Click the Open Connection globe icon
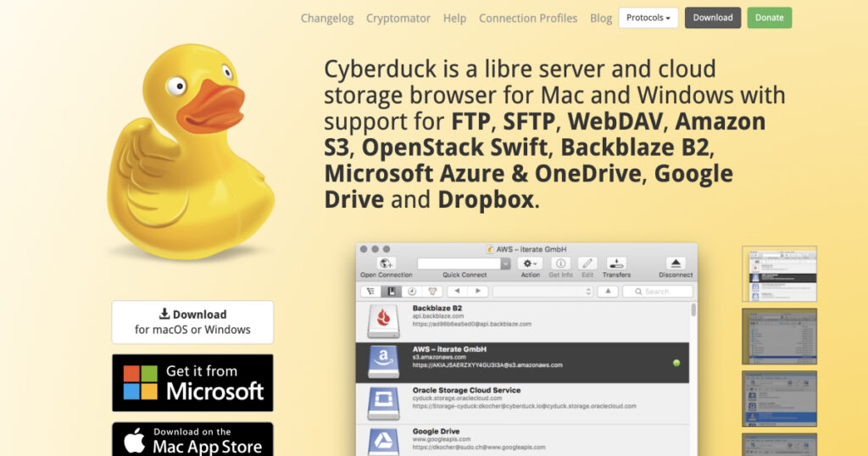The width and height of the screenshot is (868, 456). tap(386, 264)
